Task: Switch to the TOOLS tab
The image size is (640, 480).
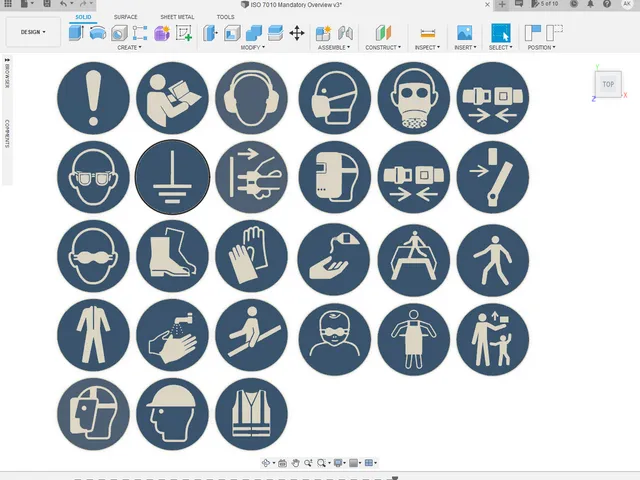Action: tap(225, 17)
